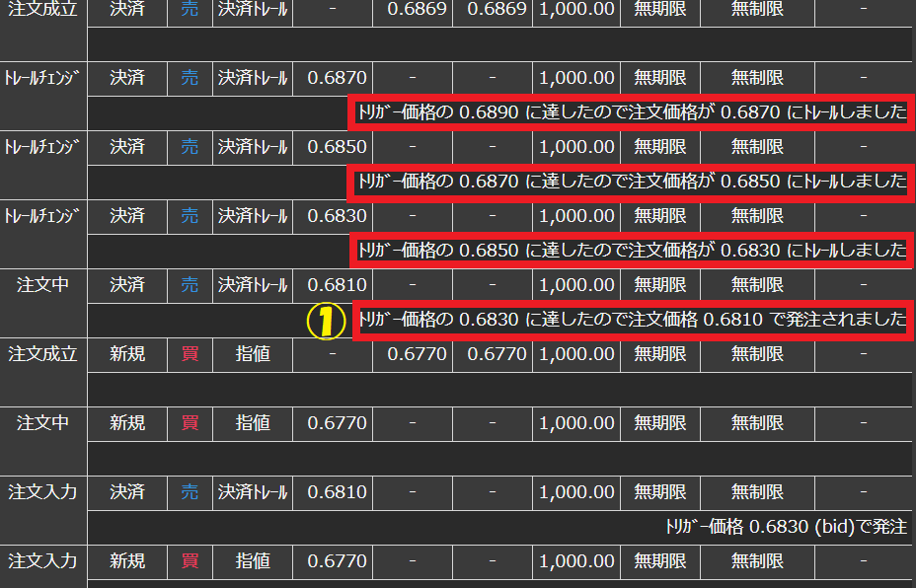916x588 pixels.
Task: Select 無制限 in the 0.6830 トレールチェンジ row
Action: (757, 216)
